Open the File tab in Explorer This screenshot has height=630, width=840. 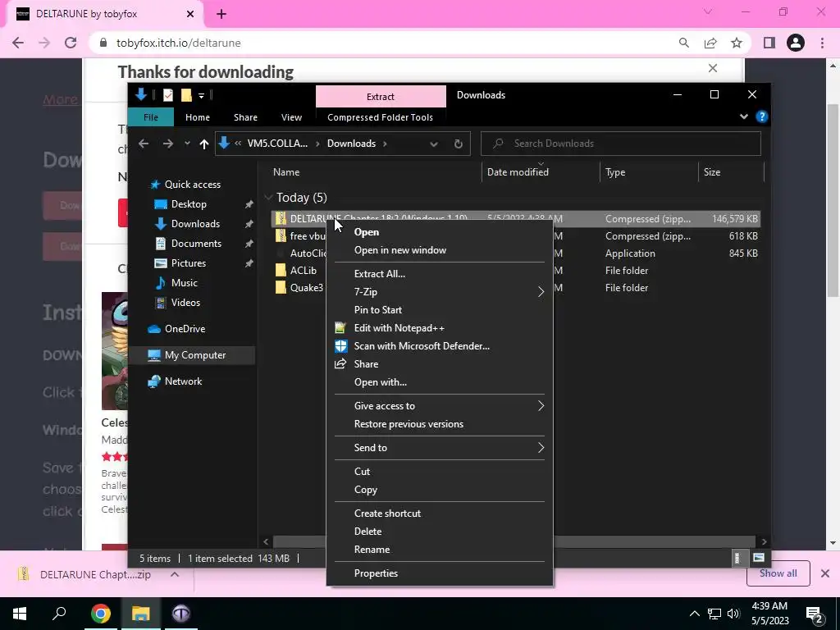(x=151, y=117)
